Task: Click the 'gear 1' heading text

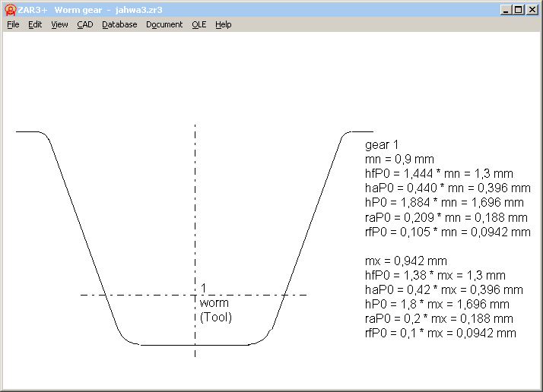Action: click(x=381, y=145)
